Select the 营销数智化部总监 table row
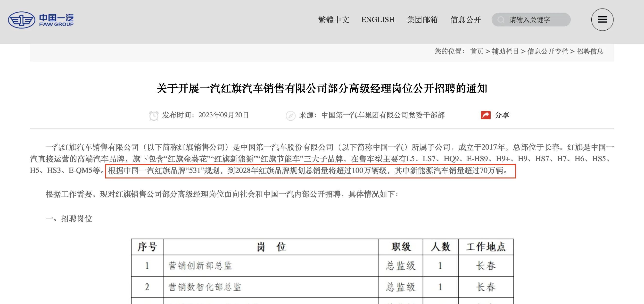The width and height of the screenshot is (644, 304). point(322,287)
